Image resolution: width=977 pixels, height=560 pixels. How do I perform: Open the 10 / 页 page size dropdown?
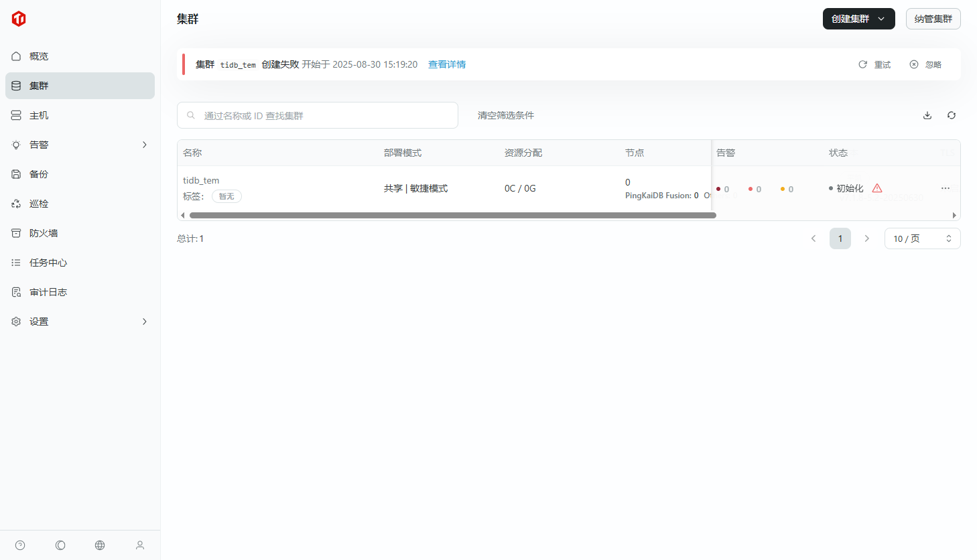pos(922,238)
